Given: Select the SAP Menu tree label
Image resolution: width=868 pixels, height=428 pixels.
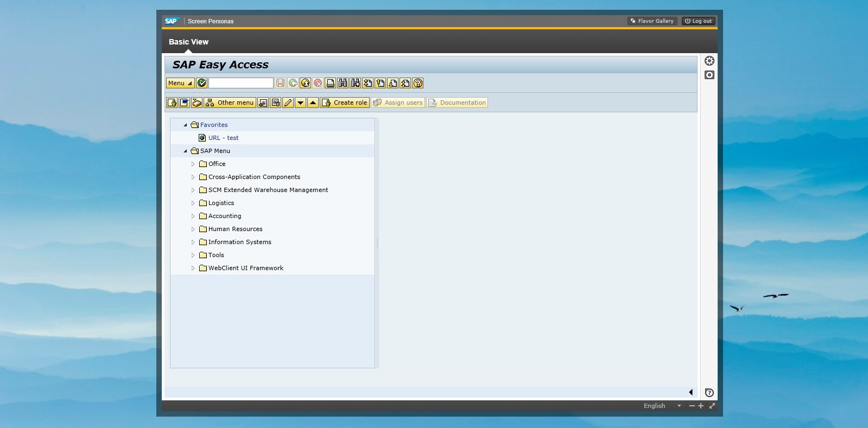Looking at the screenshot, I should 215,151.
